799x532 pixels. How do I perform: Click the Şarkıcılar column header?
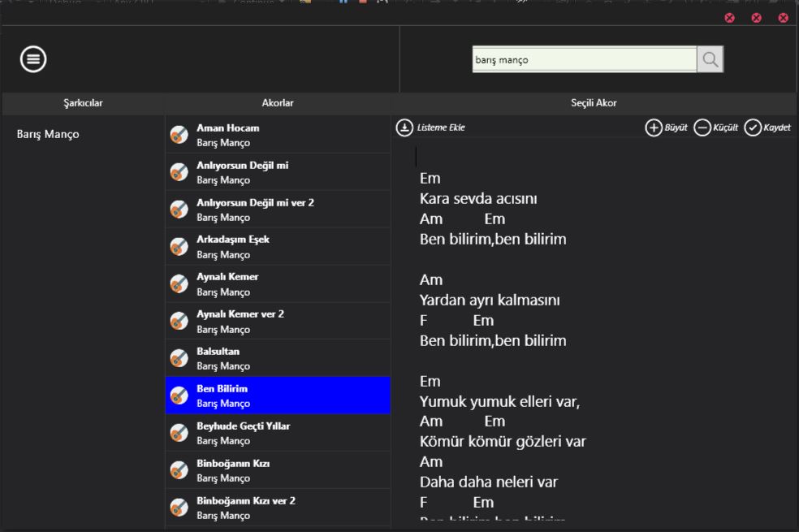83,103
